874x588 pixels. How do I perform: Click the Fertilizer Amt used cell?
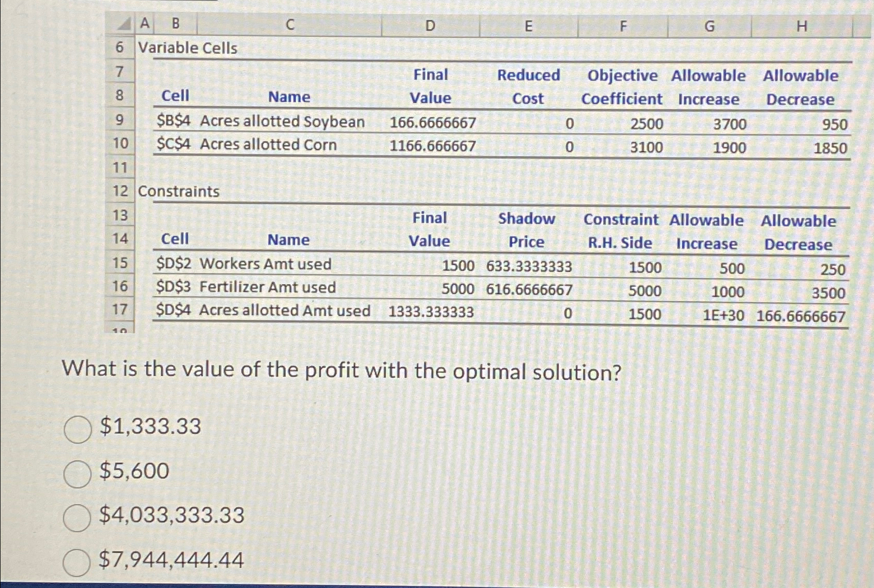coord(268,288)
